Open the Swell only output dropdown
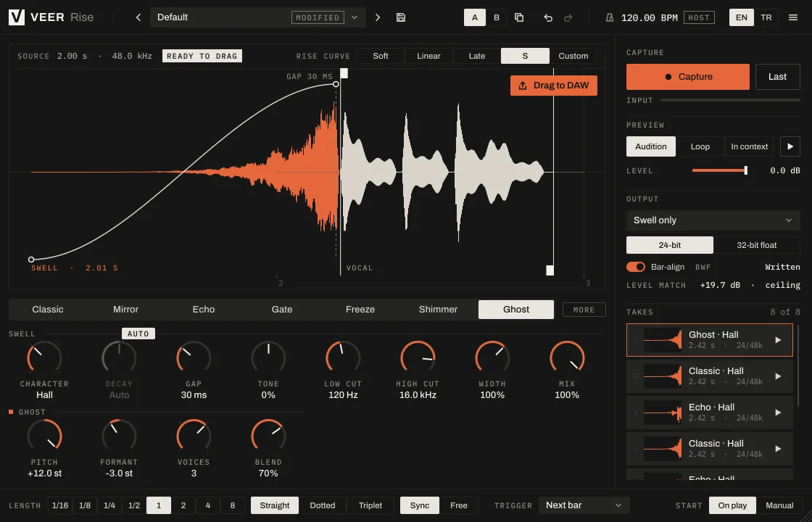Screen dimensions: 812x522 click(713, 220)
